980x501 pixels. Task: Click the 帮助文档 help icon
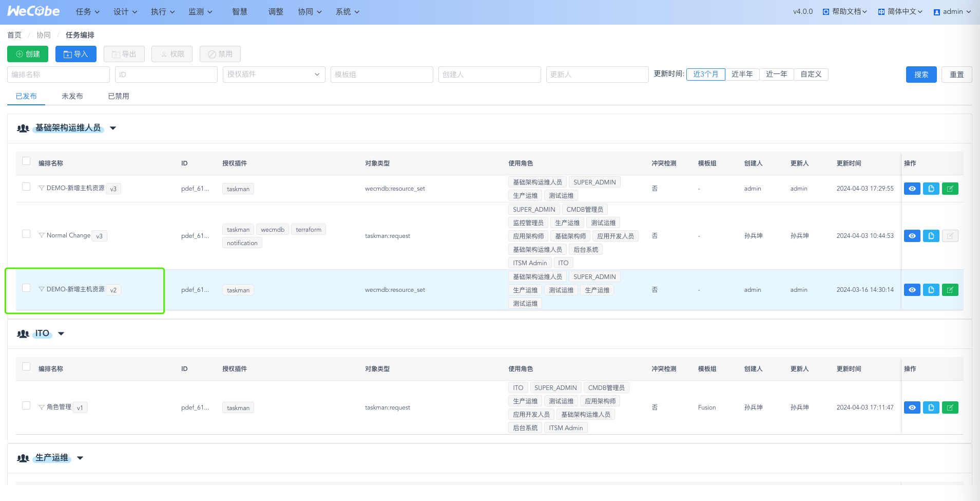(x=826, y=12)
